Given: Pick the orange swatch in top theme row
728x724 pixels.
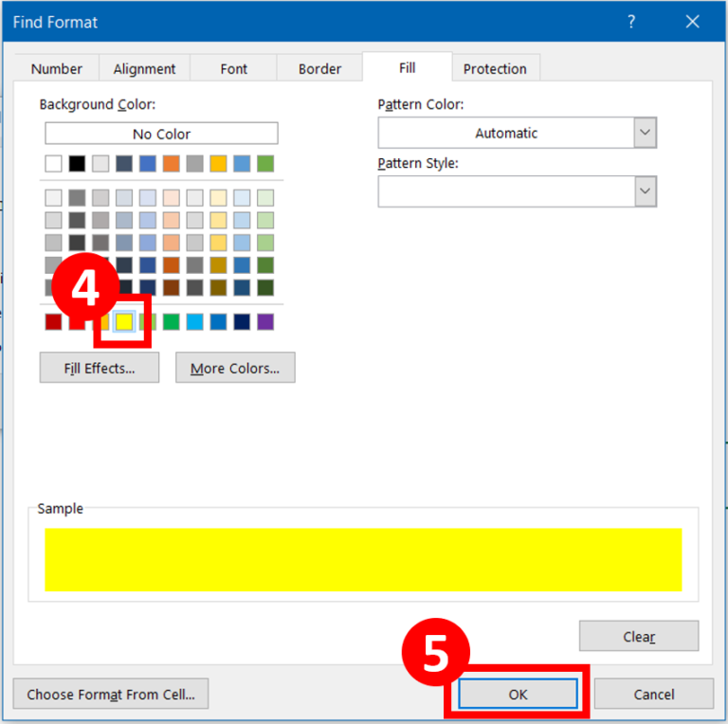Looking at the screenshot, I should click(171, 164).
